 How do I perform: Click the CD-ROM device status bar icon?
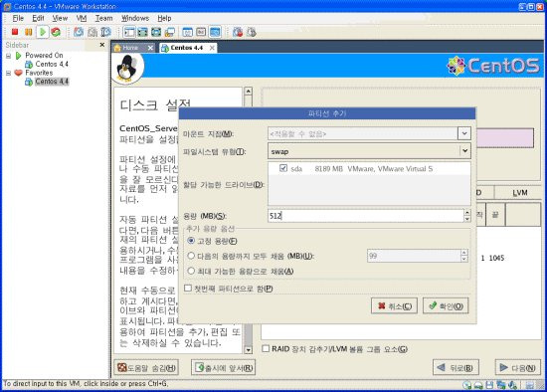click(467, 385)
